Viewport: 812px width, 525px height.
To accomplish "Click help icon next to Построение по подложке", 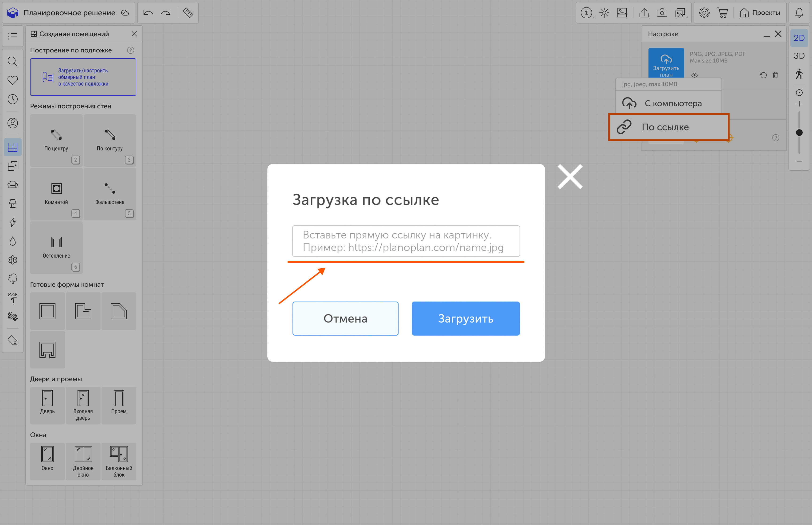I will (130, 51).
